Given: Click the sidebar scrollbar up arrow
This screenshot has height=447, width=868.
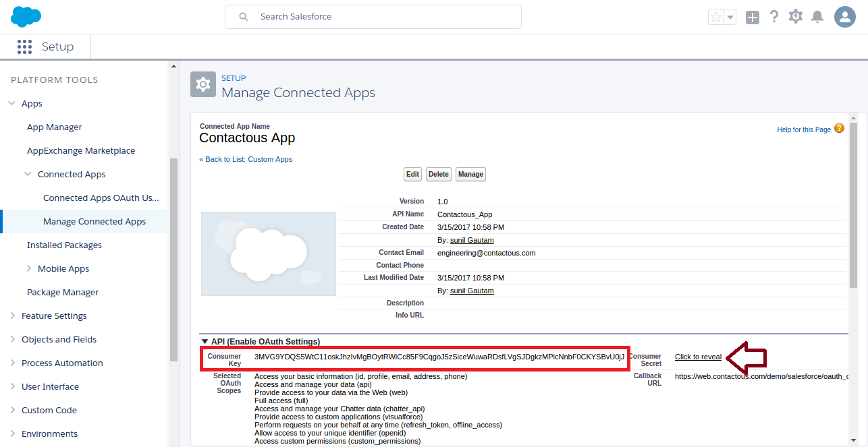Looking at the screenshot, I should click(x=173, y=67).
